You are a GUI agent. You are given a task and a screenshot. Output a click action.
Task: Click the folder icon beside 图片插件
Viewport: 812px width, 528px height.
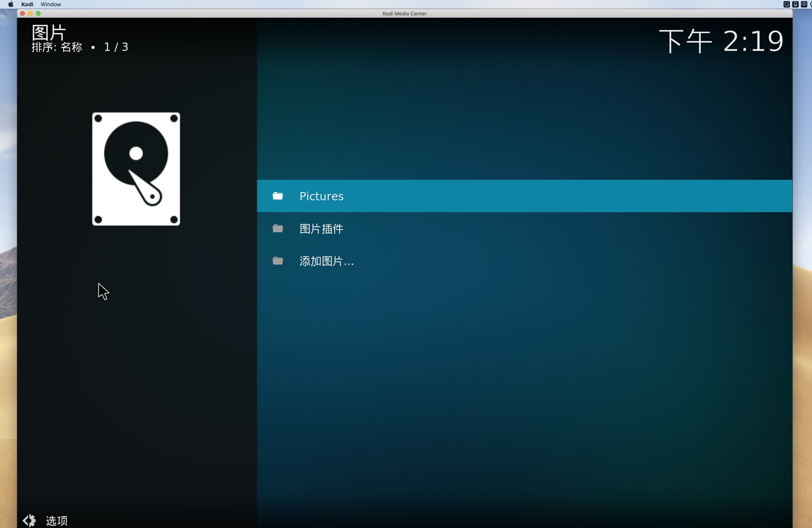(x=278, y=228)
